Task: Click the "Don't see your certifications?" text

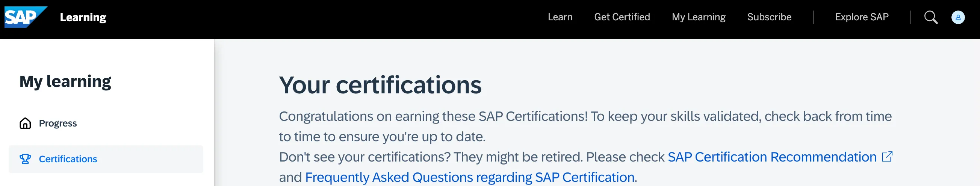Action: point(364,157)
